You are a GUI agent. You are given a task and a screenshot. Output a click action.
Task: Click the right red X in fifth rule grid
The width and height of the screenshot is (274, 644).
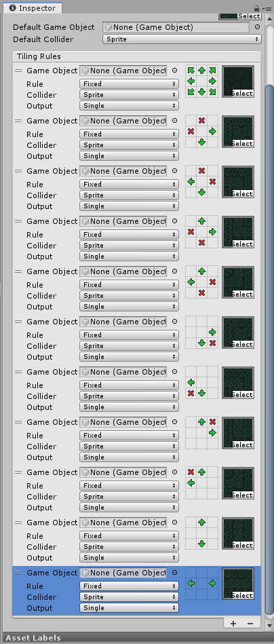[x=212, y=282]
